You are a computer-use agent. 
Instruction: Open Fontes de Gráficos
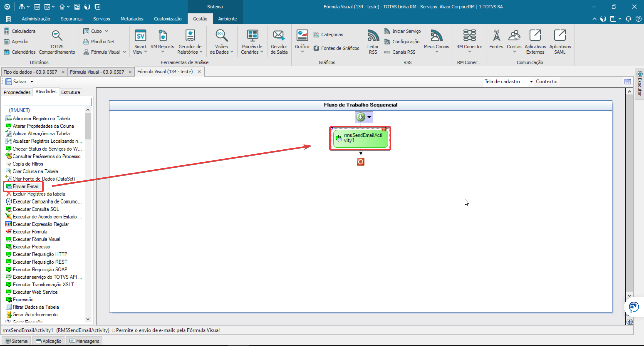point(336,48)
